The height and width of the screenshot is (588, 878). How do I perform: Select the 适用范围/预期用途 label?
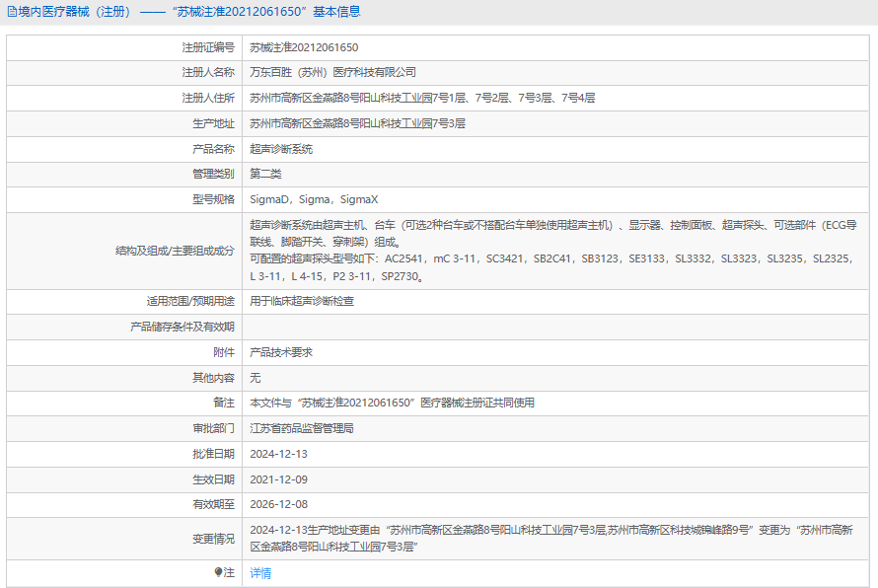point(190,301)
